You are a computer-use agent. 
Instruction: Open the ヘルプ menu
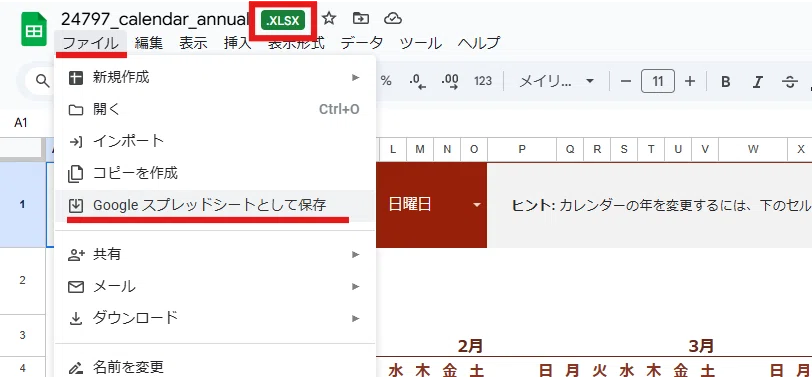click(x=479, y=43)
